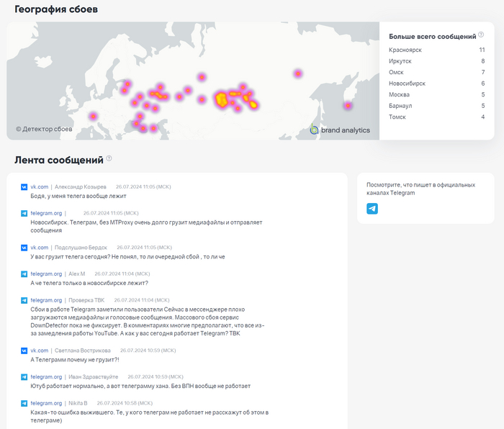The height and width of the screenshot is (429, 504).
Task: Select 'Красноярск' in the top cities list
Action: 405,50
